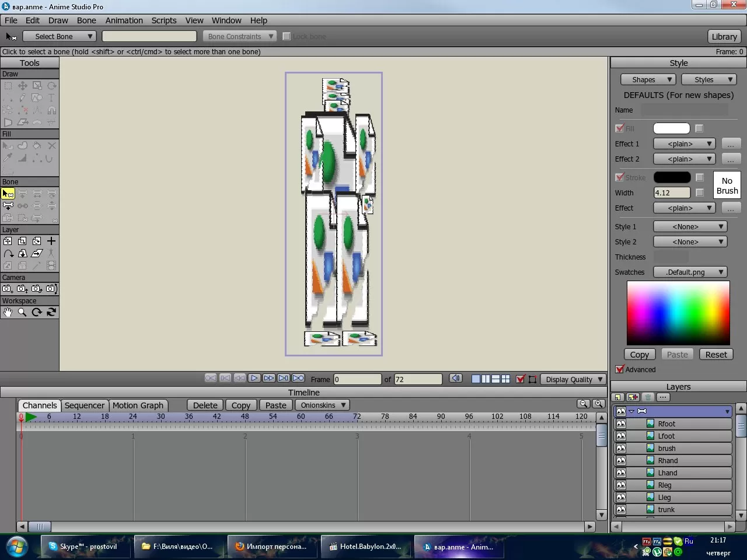Image resolution: width=747 pixels, height=560 pixels.
Task: Toggle visibility of the trunk layer
Action: coord(621,510)
